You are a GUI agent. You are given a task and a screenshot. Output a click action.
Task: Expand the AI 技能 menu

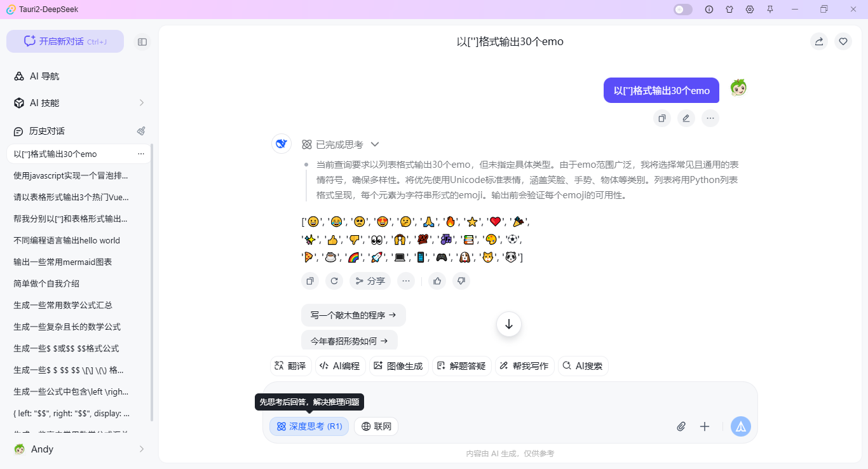79,103
